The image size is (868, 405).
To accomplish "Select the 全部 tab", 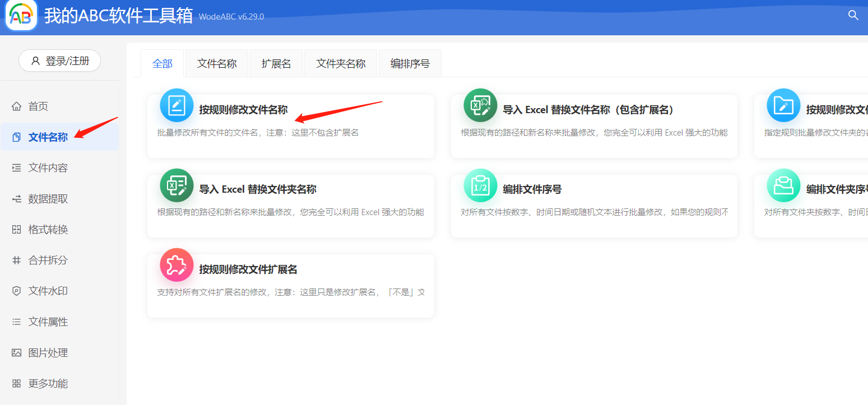I will pos(163,64).
